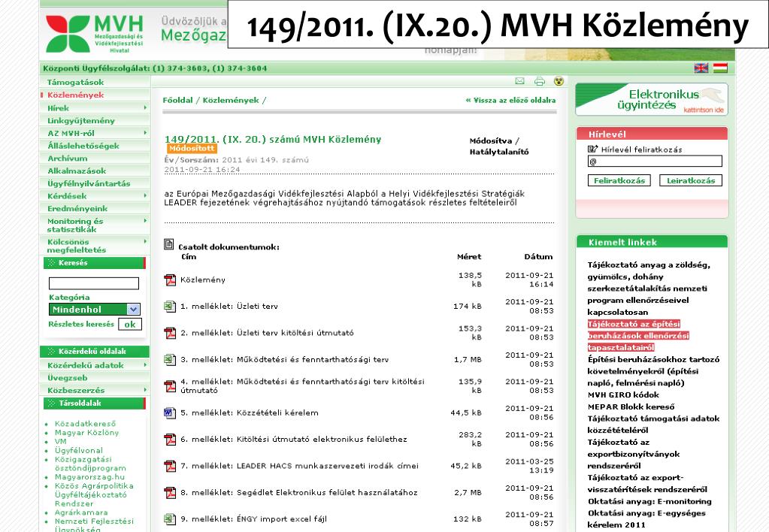The image size is (769, 532).
Task: Select the Hungarian flag language icon
Action: (x=720, y=68)
